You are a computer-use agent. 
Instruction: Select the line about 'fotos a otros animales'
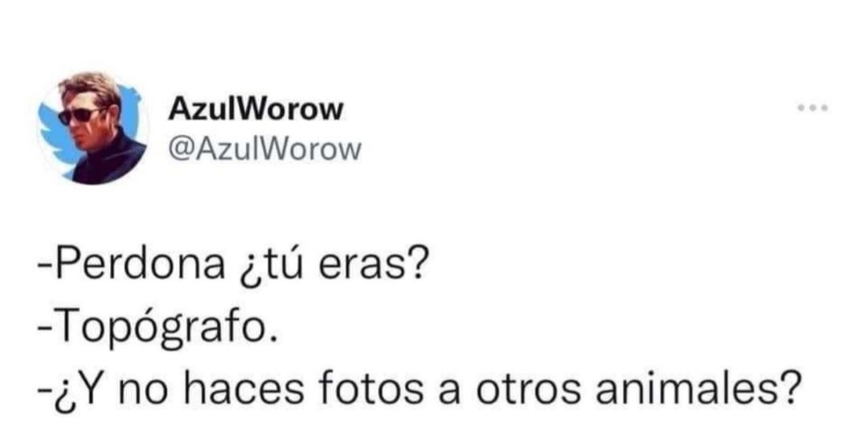click(x=419, y=390)
